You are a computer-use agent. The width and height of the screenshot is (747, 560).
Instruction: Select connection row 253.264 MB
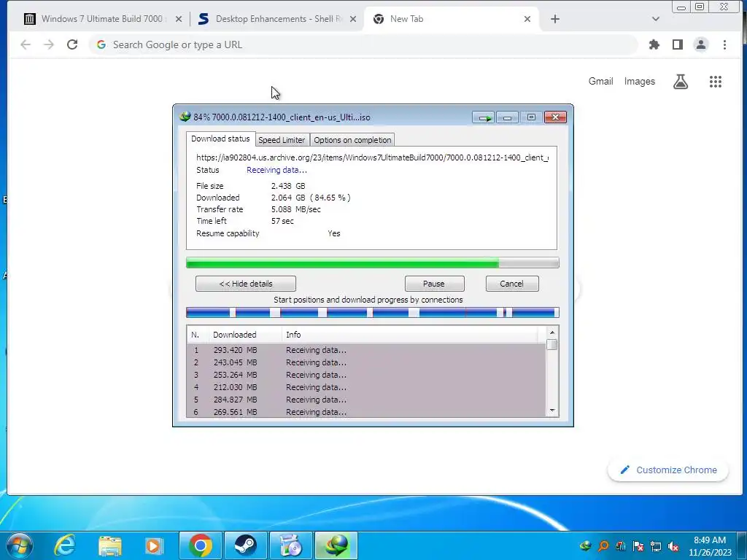click(x=366, y=375)
